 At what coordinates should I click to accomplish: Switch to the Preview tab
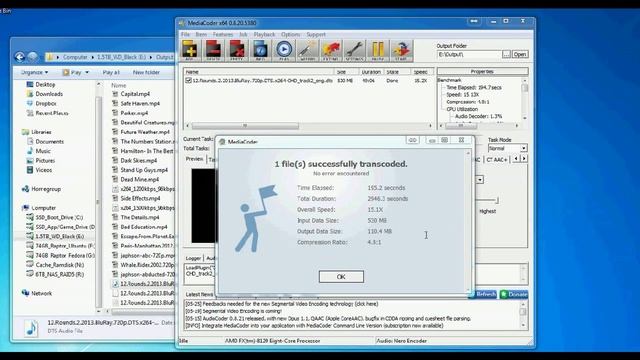pyautogui.click(x=194, y=159)
